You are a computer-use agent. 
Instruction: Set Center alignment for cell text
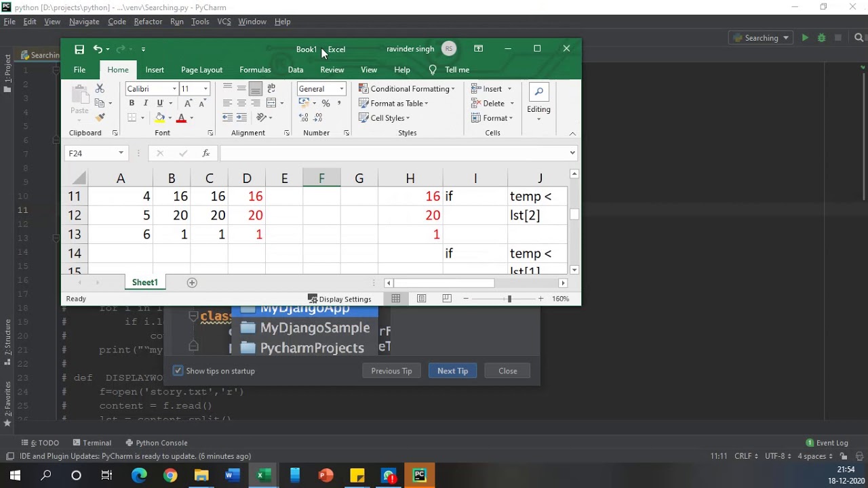[241, 103]
